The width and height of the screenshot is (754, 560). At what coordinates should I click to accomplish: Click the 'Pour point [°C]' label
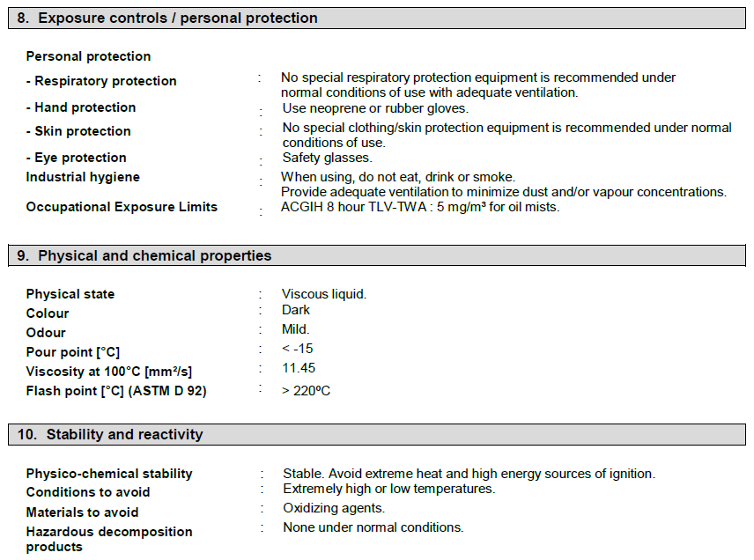pyautogui.click(x=73, y=352)
